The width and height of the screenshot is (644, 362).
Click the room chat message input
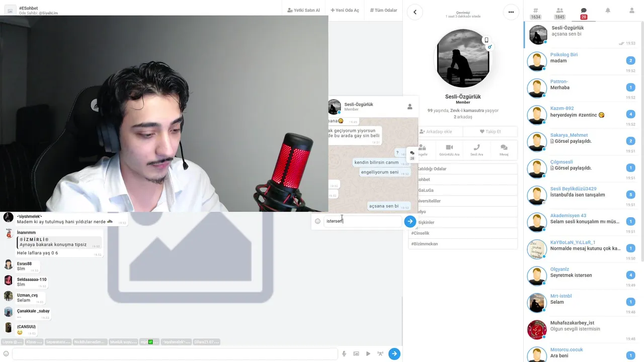click(x=175, y=354)
